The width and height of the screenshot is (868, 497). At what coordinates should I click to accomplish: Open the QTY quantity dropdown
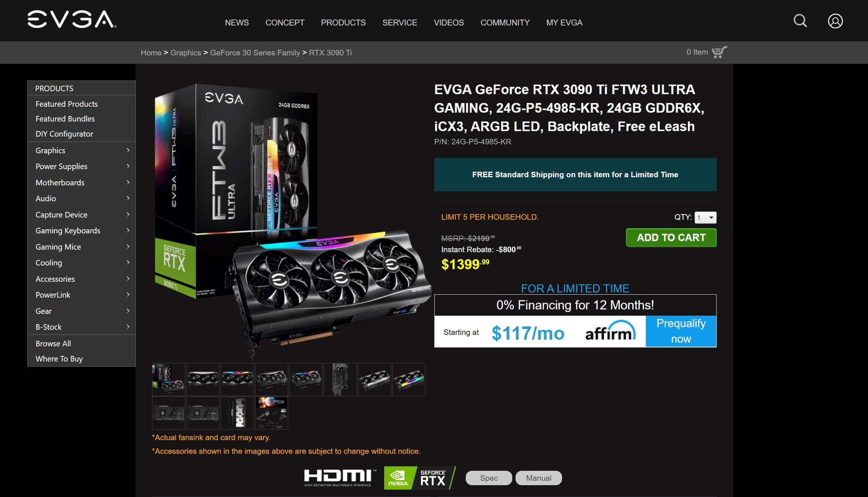(705, 217)
